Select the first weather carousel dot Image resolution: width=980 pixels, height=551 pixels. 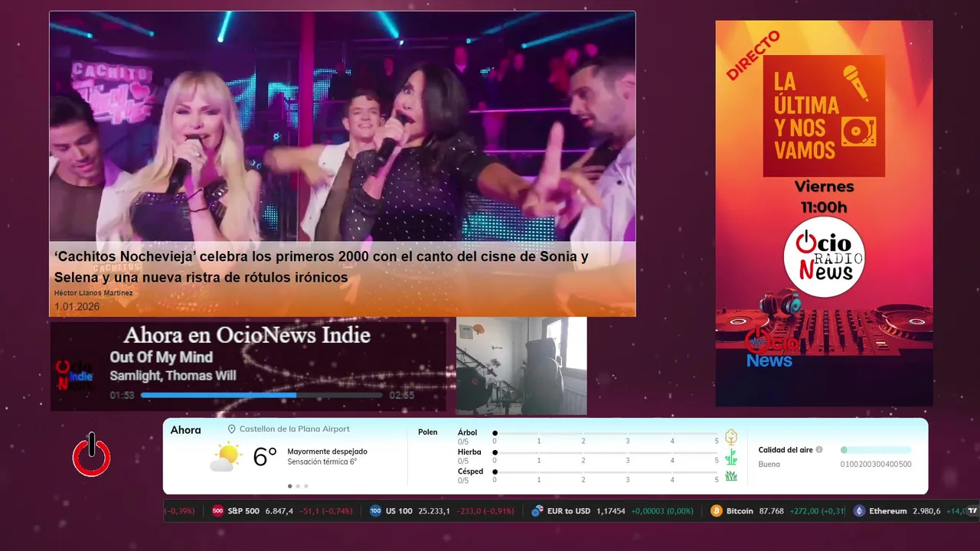[x=289, y=486]
